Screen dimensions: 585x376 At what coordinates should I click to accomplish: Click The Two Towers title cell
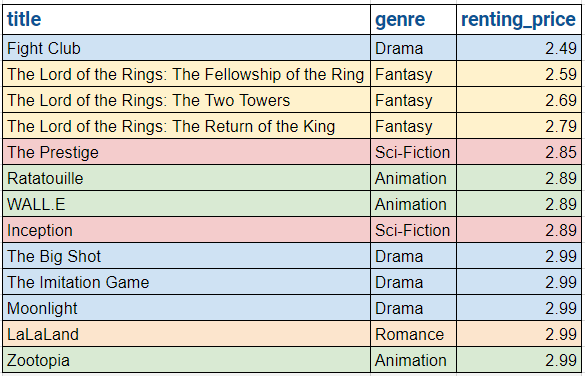[187, 100]
